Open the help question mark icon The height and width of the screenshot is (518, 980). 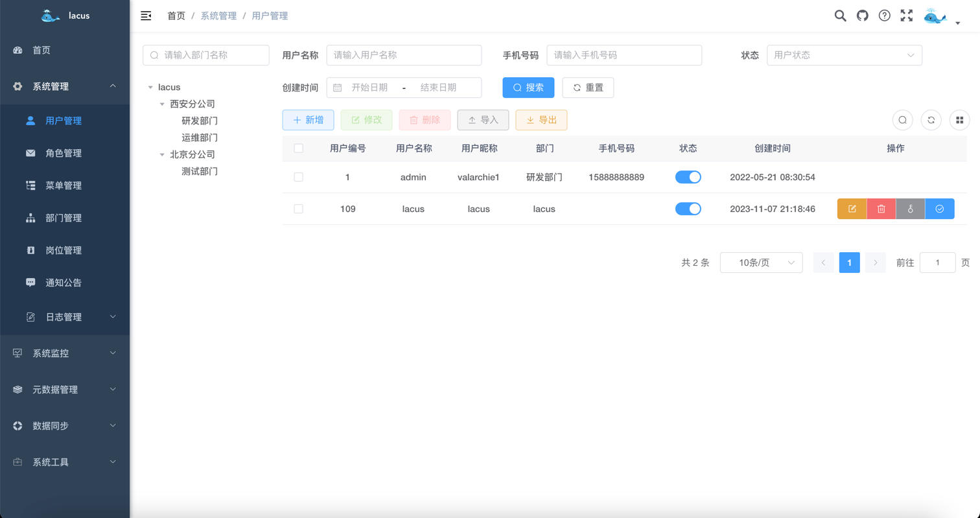coord(884,16)
